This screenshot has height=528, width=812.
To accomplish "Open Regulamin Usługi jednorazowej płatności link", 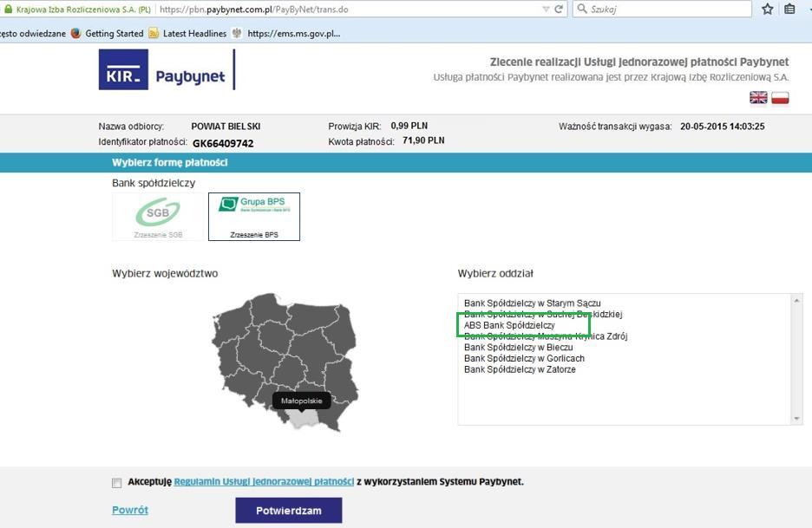I will (264, 482).
